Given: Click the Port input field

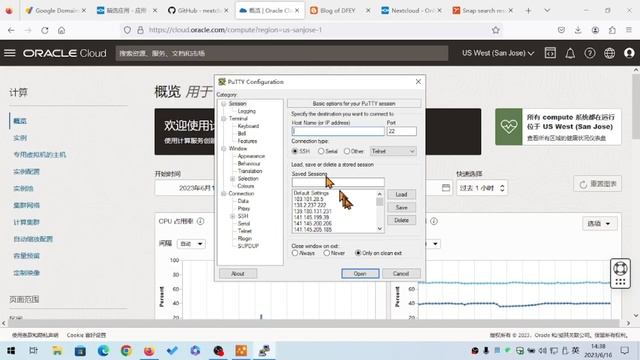Looking at the screenshot, I should 402,131.
